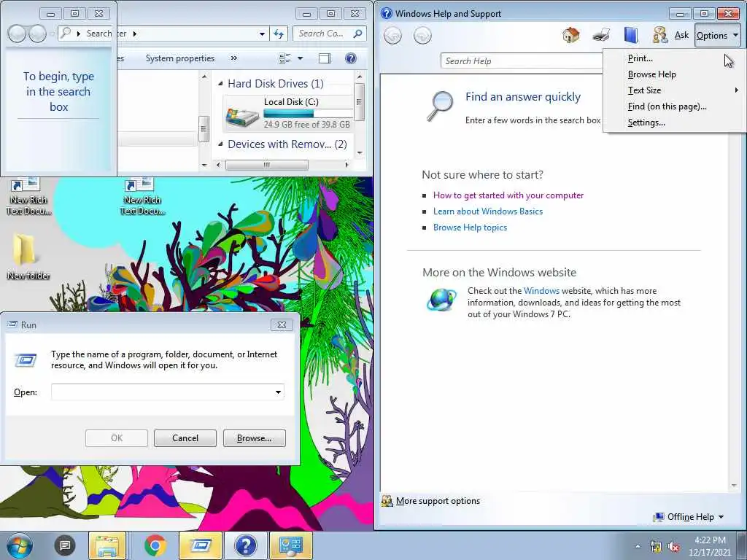
Task: Open the Explorer address bar history dropdown
Action: 262,34
